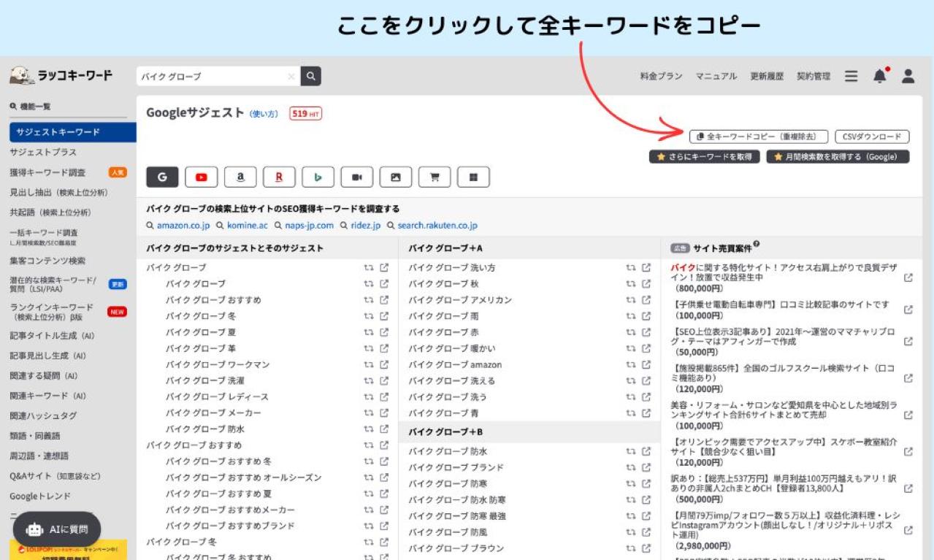This screenshot has height=560, width=934.
Task: Click the ラッコキーワード otter logo
Action: point(61,75)
